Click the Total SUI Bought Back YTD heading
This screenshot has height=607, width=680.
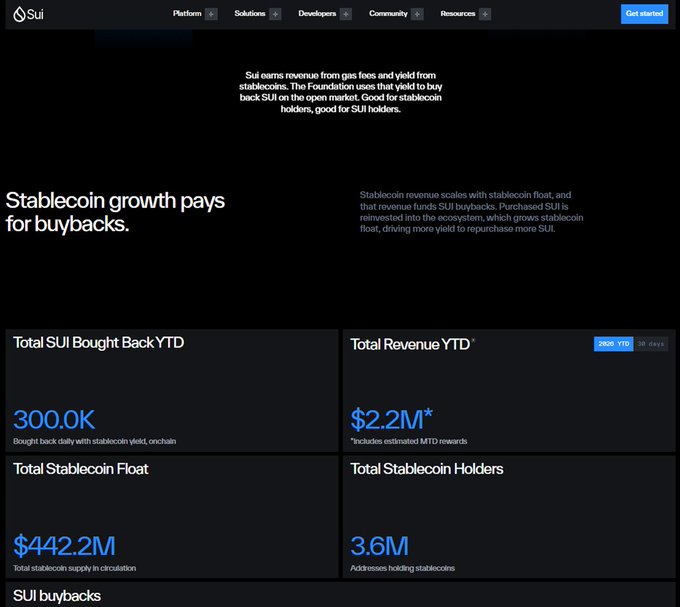pos(98,343)
